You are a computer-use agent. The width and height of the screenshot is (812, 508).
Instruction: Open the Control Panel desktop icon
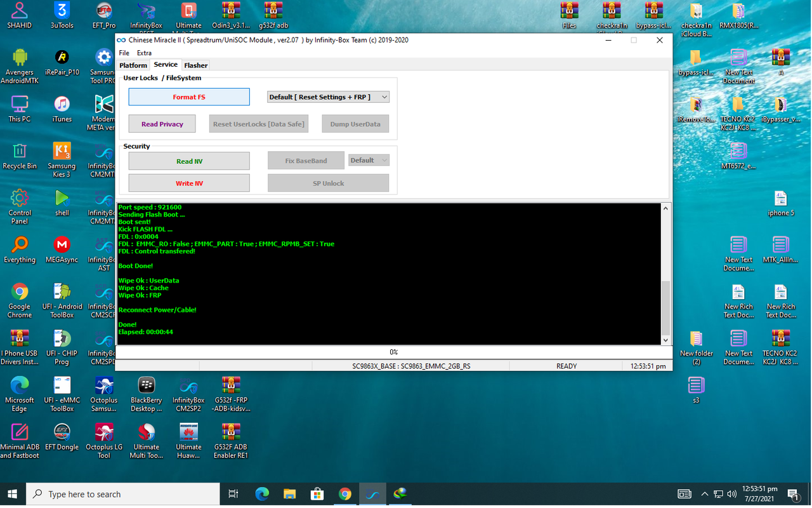pos(20,207)
